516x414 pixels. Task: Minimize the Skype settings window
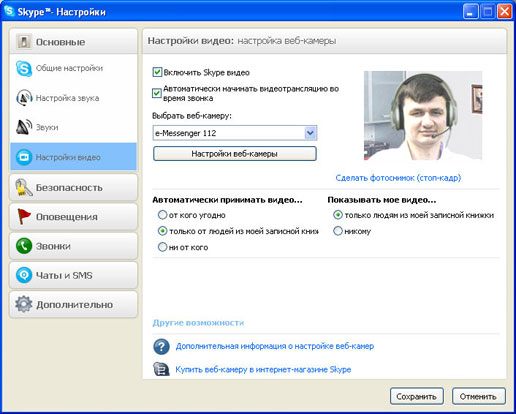coord(471,11)
